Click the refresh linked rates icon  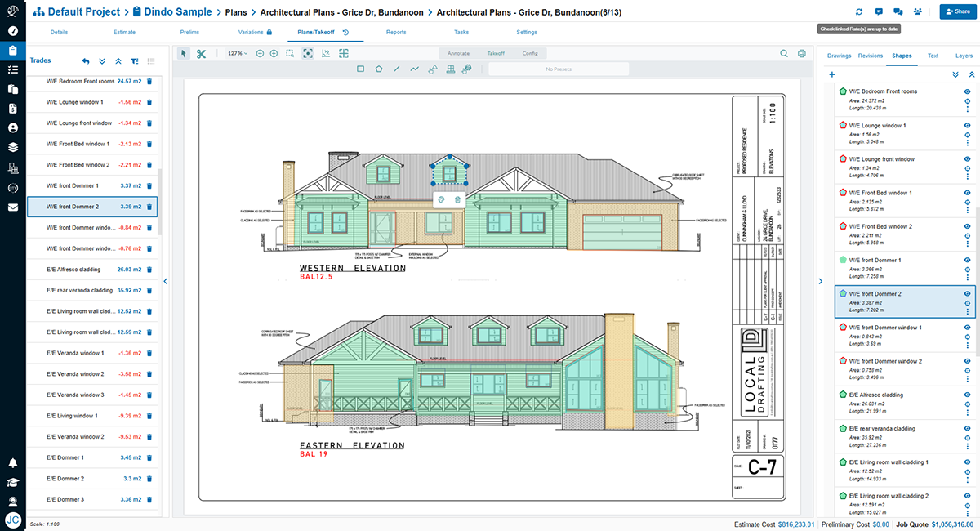(x=858, y=11)
